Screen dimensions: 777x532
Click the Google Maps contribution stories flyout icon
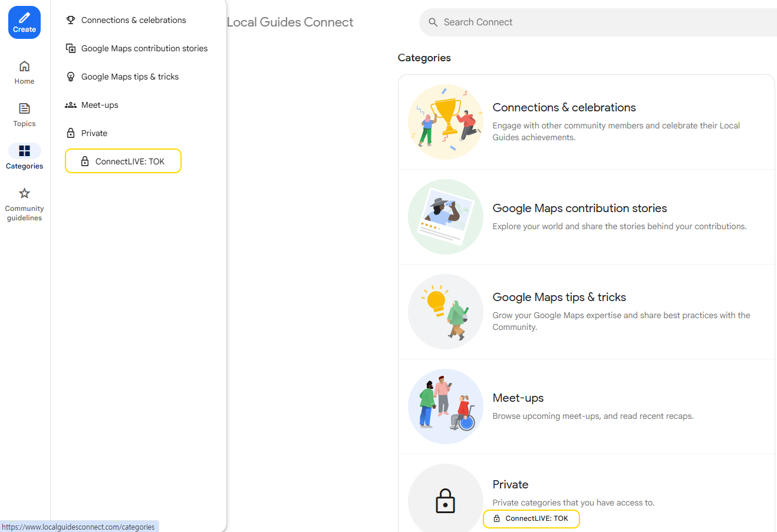71,48
